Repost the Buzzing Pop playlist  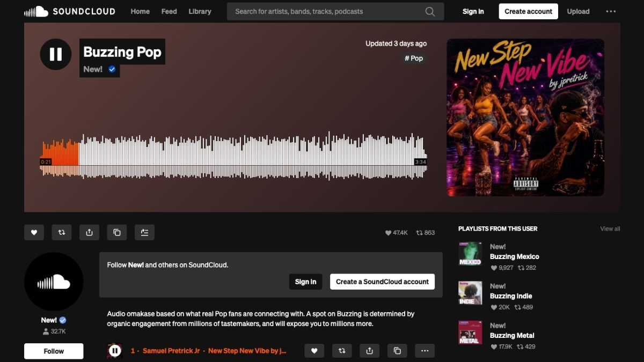pos(62,232)
